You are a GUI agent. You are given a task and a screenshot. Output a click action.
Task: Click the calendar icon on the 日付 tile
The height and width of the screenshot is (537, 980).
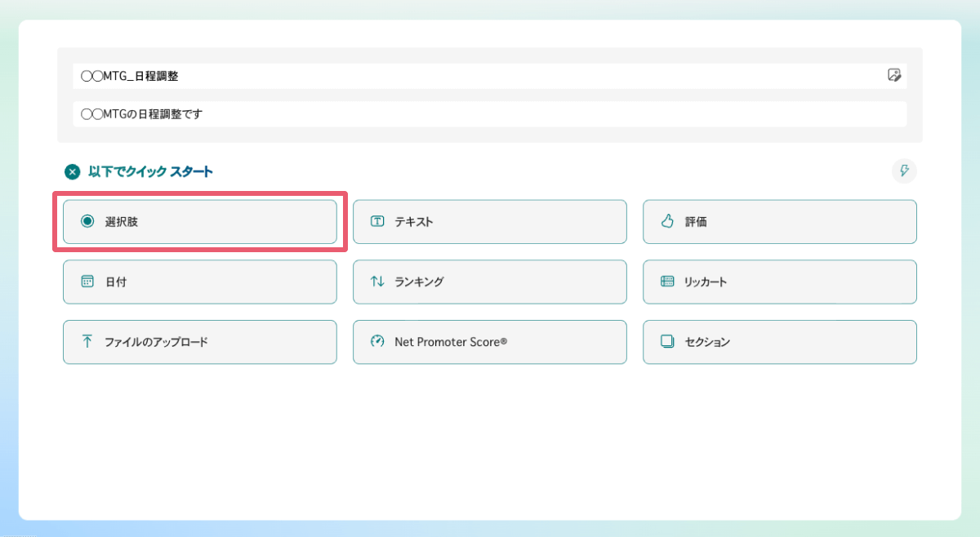[87, 282]
